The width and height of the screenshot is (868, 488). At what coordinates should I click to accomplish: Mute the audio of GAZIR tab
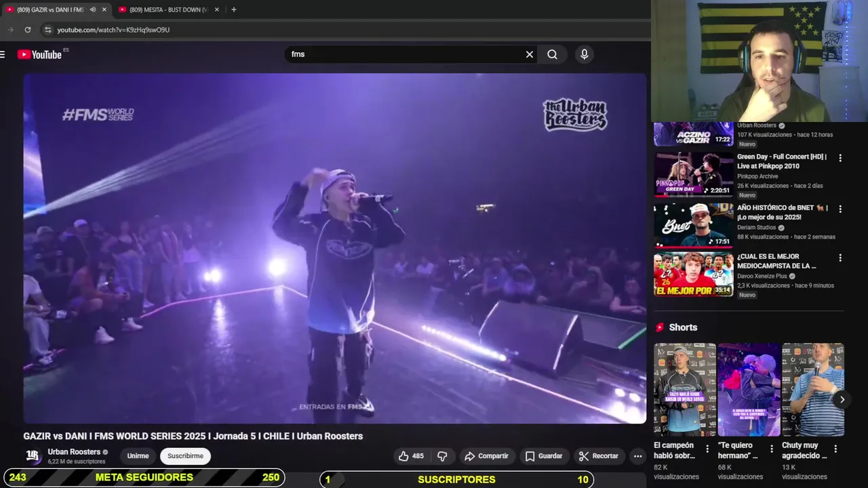[93, 9]
